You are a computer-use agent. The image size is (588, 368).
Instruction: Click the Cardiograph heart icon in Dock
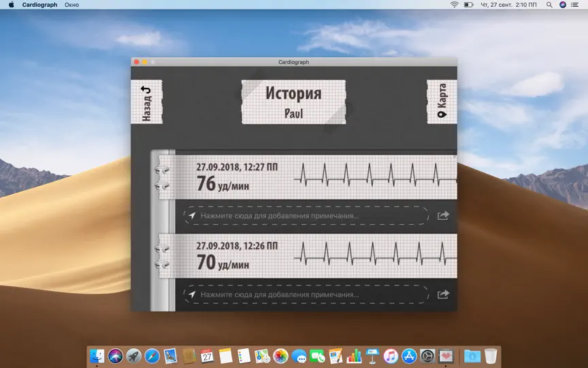(446, 355)
